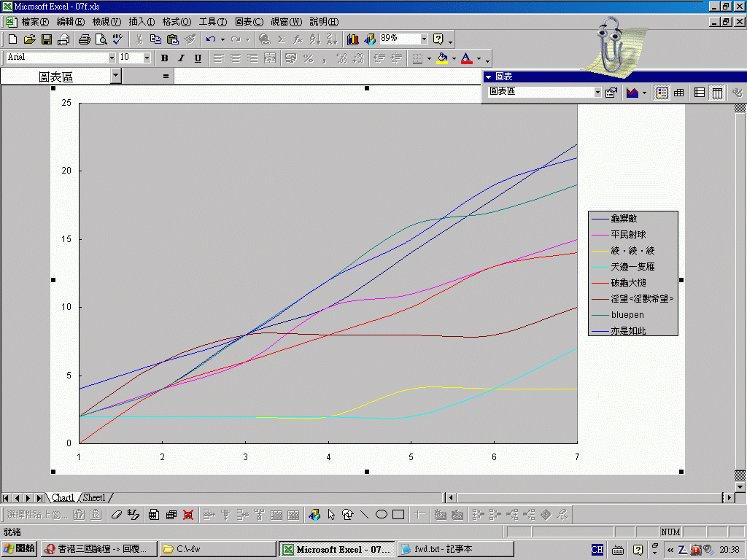The image size is (747, 560).
Task: Open the Office Assistant help button
Action: point(438,39)
